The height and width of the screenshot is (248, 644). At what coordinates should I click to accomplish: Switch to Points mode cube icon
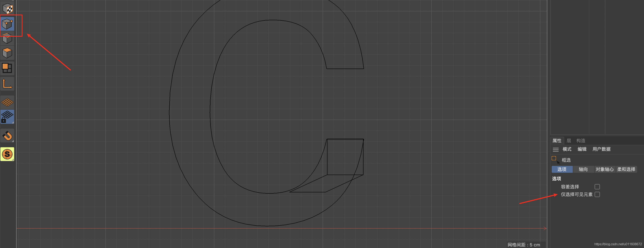click(7, 24)
